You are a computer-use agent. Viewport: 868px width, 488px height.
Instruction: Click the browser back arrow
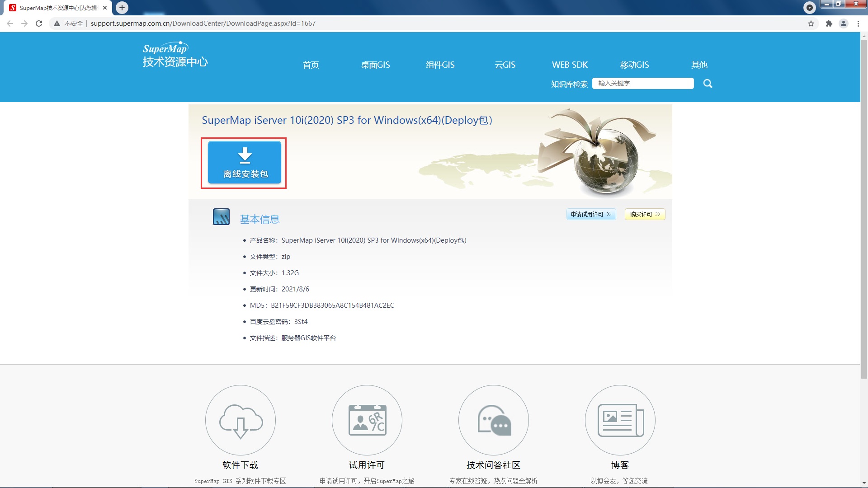pyautogui.click(x=10, y=23)
